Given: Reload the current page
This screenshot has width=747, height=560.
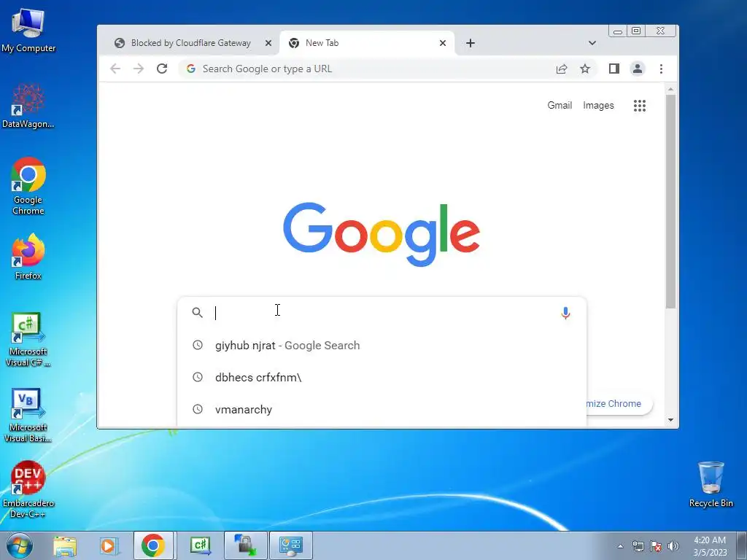Looking at the screenshot, I should [x=162, y=69].
